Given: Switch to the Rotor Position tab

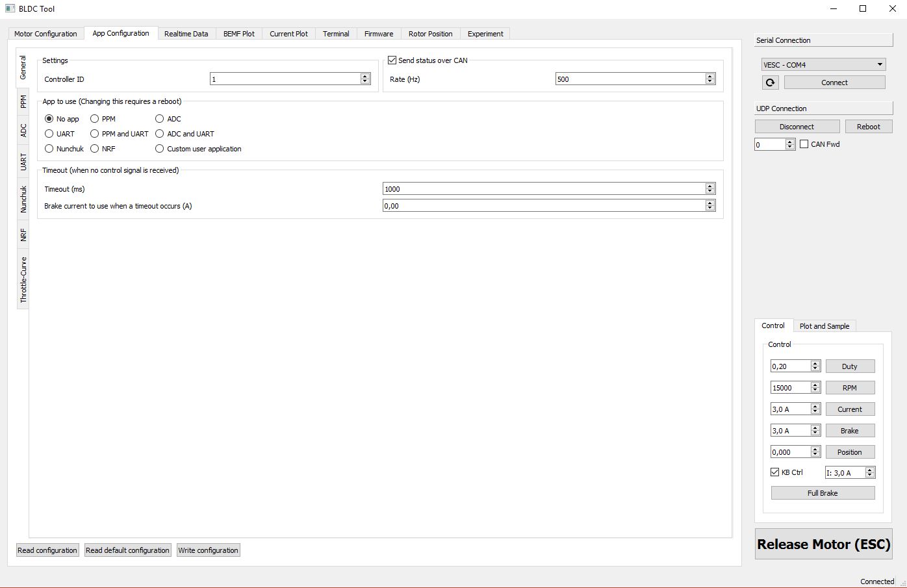Looking at the screenshot, I should [431, 34].
